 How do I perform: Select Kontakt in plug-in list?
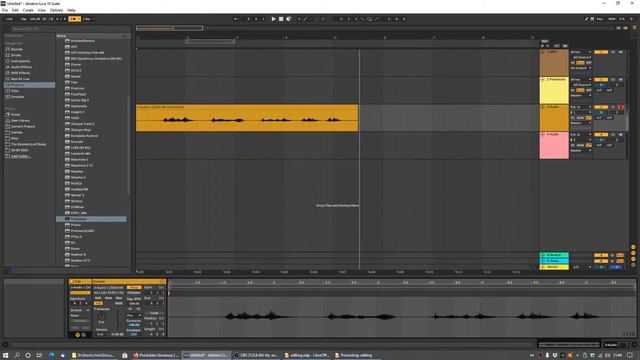pos(77,142)
